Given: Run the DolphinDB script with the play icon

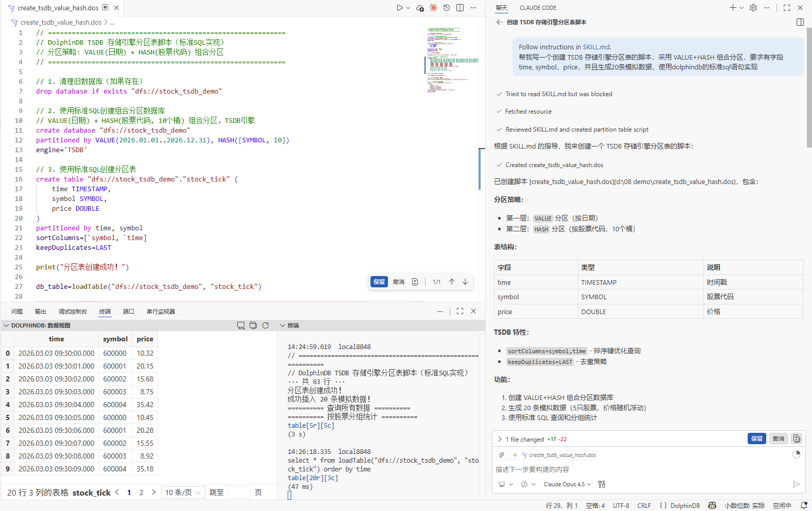Looking at the screenshot, I should 399,8.
